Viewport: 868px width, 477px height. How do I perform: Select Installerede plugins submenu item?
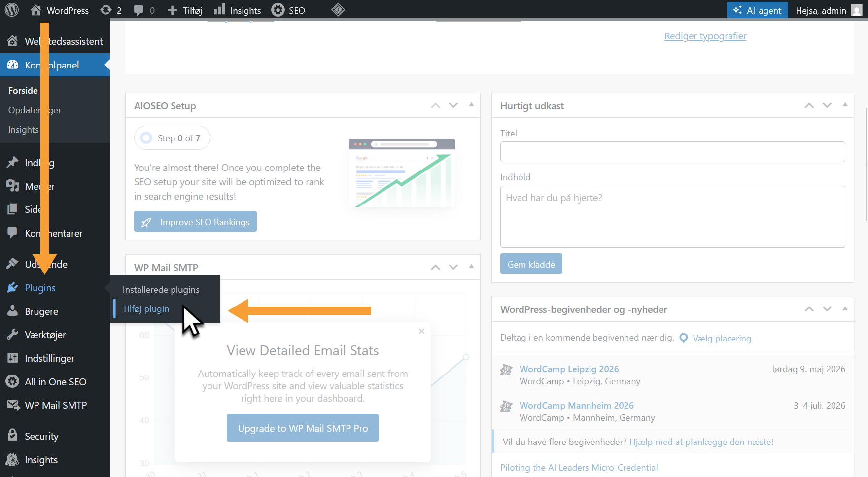[161, 290]
